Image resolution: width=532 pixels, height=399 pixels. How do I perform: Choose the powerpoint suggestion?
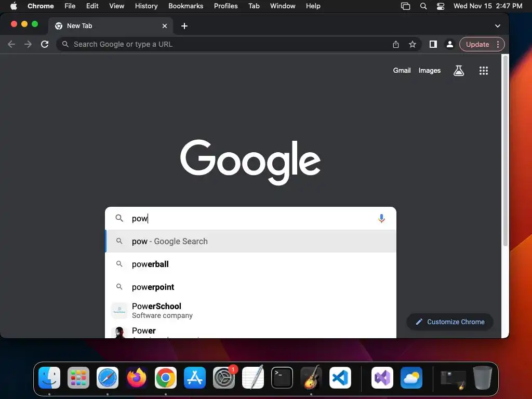tap(250, 287)
